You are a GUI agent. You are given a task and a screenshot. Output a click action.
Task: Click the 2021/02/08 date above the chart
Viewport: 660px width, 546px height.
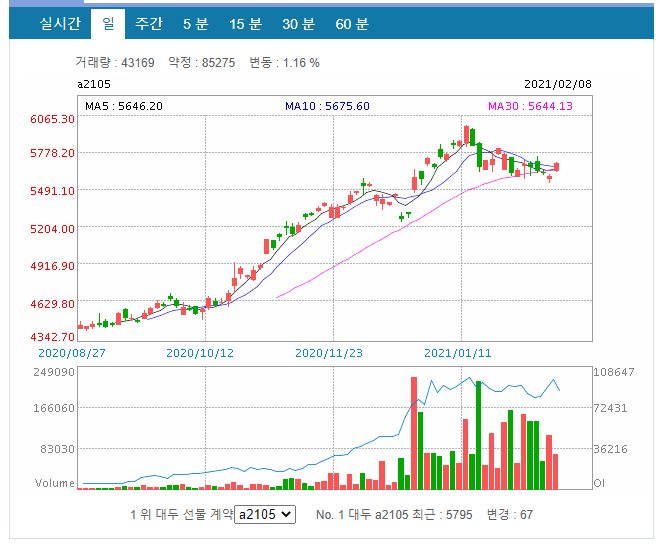click(x=558, y=84)
